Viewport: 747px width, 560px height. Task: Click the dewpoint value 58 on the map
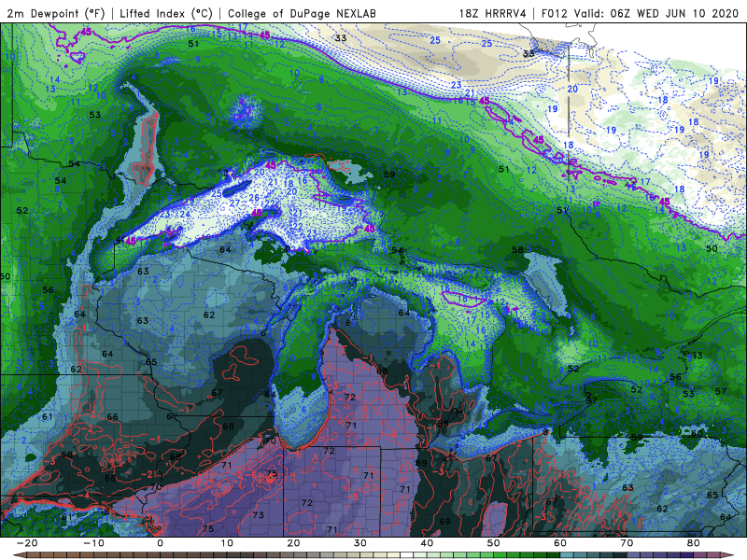517,249
